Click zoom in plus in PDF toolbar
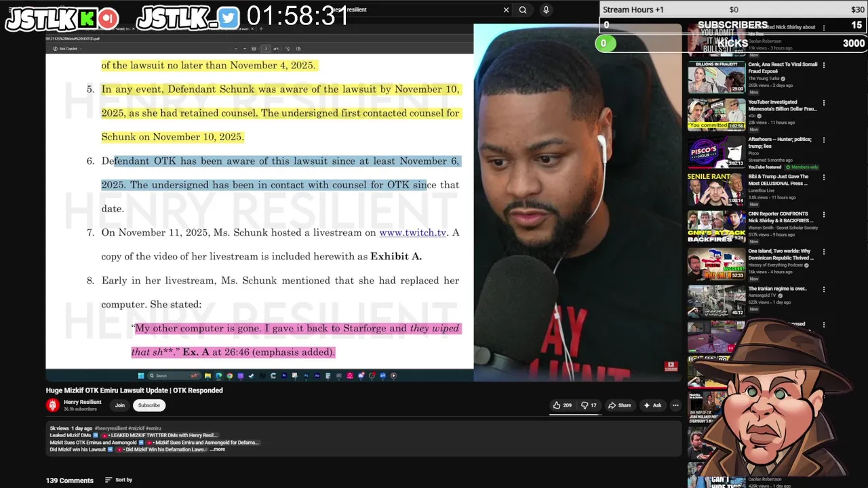The width and height of the screenshot is (868, 488). point(245,49)
